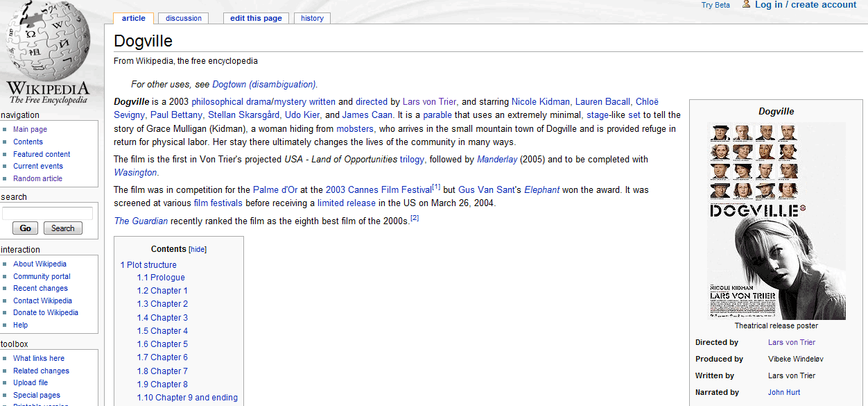Click the user icon beside Log in

(747, 4)
